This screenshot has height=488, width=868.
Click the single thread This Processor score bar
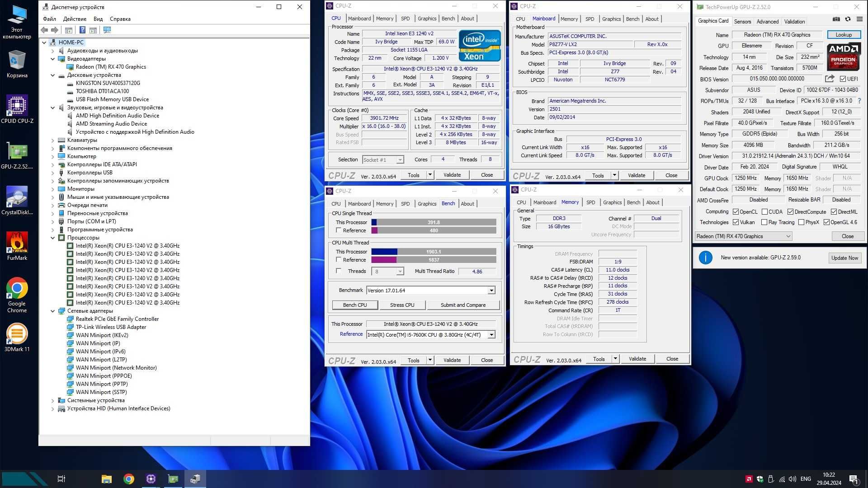click(x=434, y=222)
